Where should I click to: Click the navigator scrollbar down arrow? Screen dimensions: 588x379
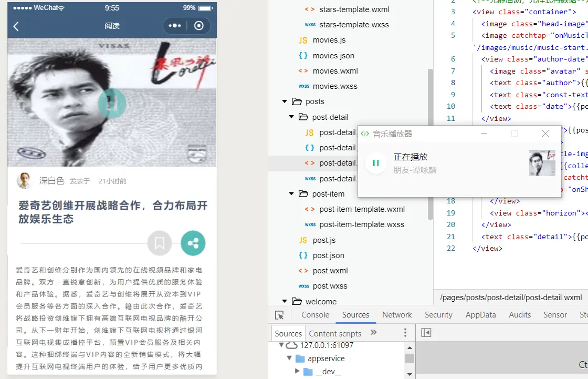[409, 374]
